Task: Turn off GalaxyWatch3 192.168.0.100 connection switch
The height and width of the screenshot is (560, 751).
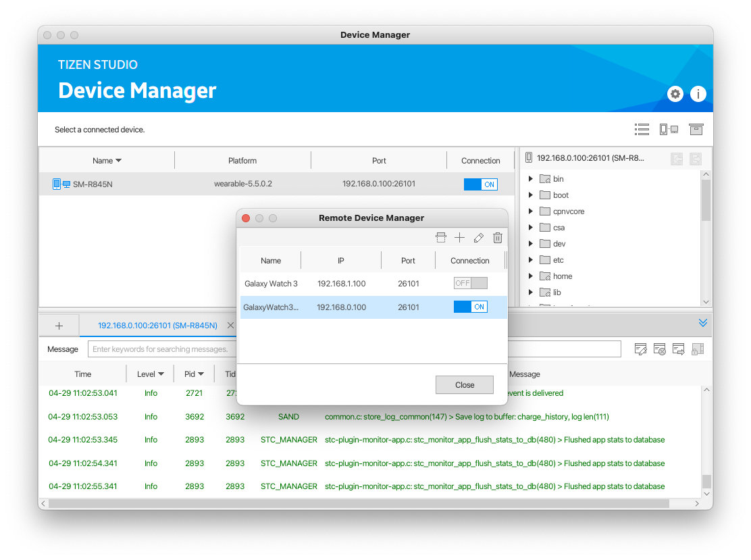Action: coord(470,307)
